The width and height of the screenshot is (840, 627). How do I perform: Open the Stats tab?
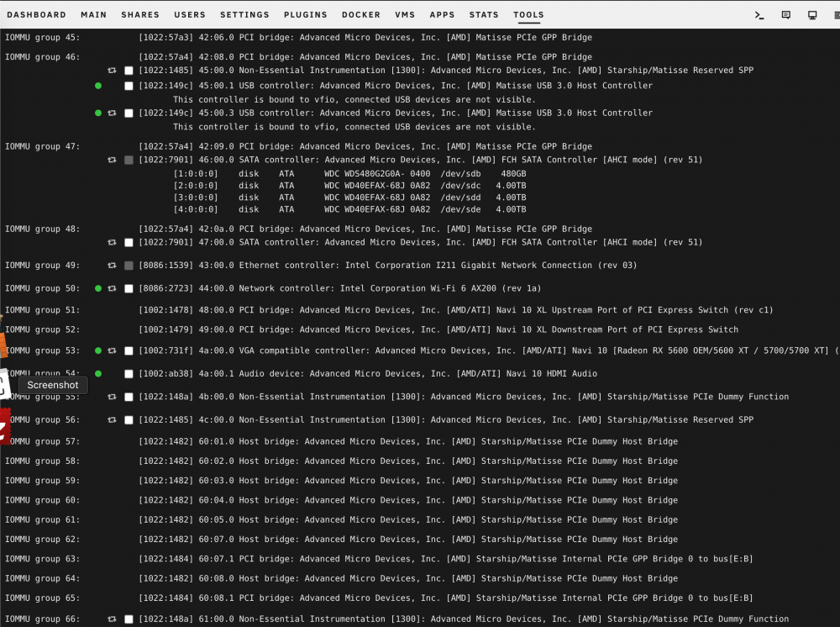[x=484, y=15]
